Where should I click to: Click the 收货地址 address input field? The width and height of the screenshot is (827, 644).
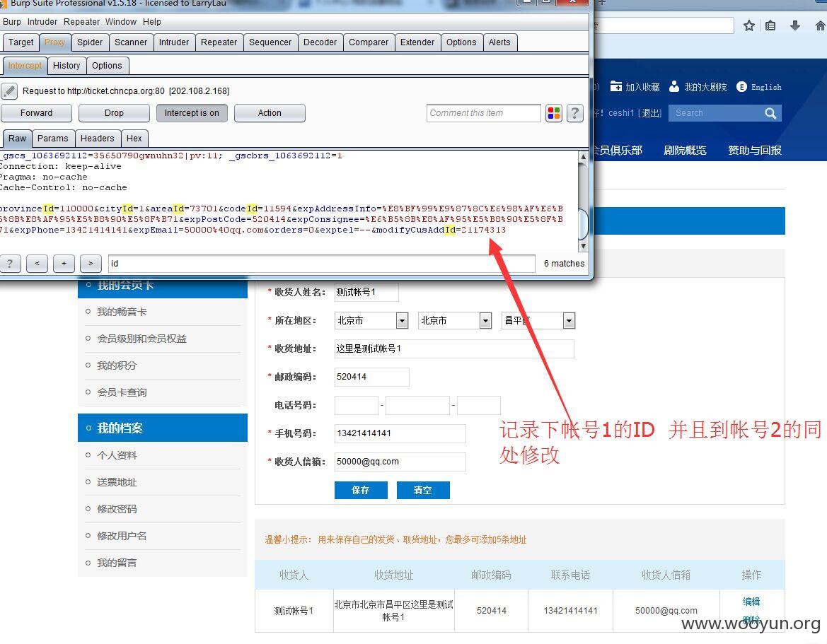click(454, 349)
